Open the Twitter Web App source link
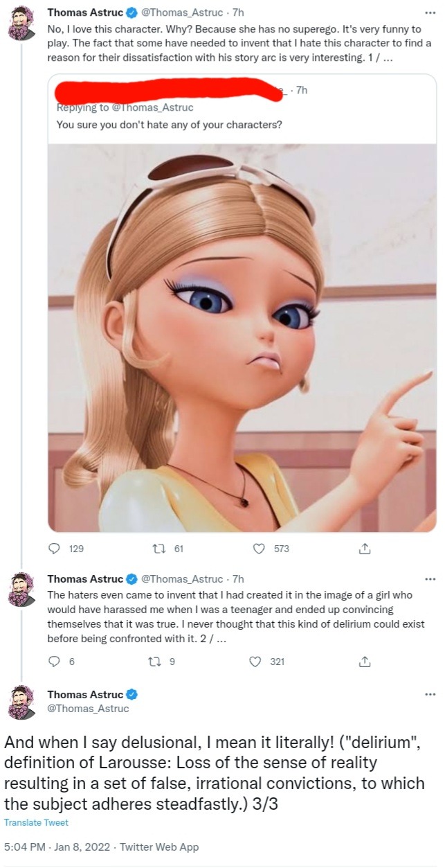 (159, 847)
